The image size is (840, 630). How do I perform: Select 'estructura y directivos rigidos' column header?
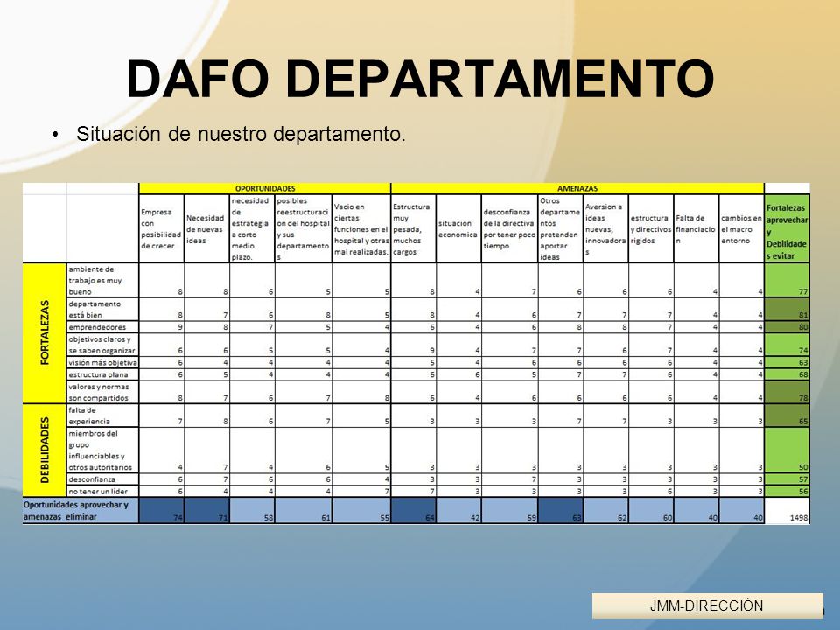pos(651,228)
